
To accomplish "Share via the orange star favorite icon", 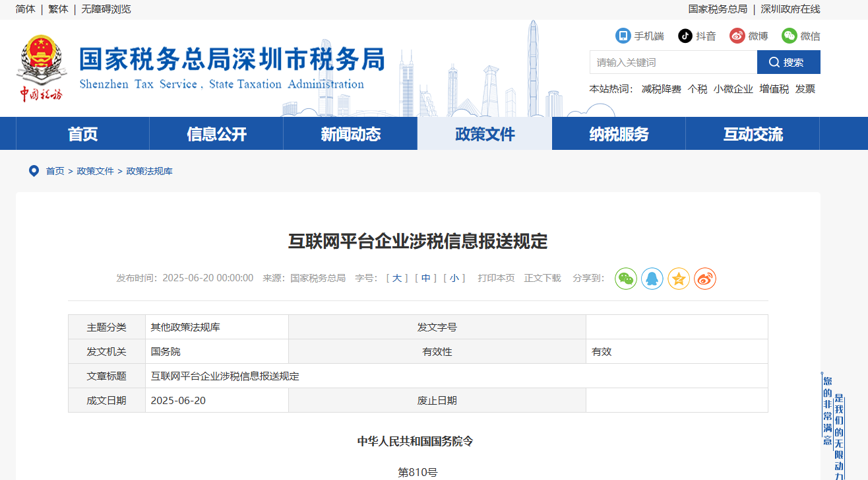I will (678, 279).
